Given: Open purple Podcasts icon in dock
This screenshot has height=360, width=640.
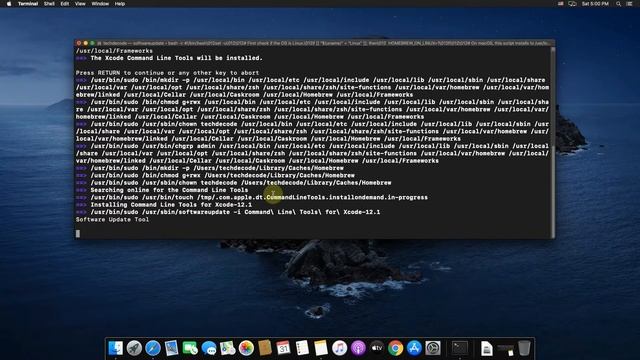Looking at the screenshot, I should pyautogui.click(x=358, y=348).
